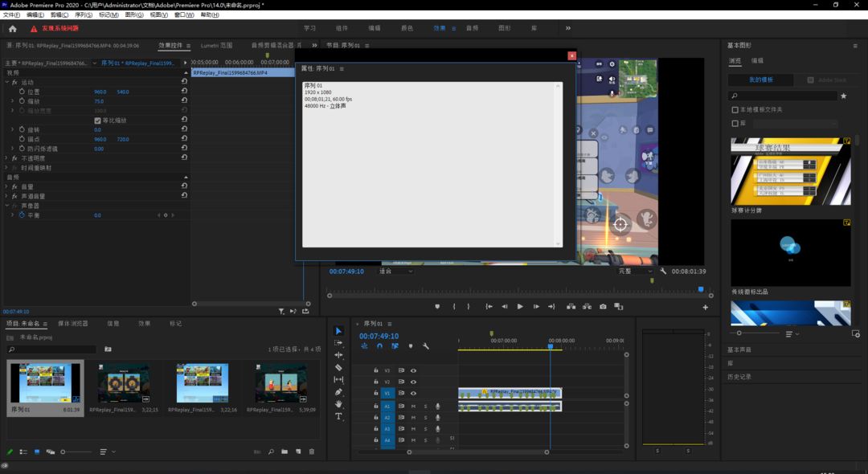Step forward one frame
The height and width of the screenshot is (474, 868).
536,306
